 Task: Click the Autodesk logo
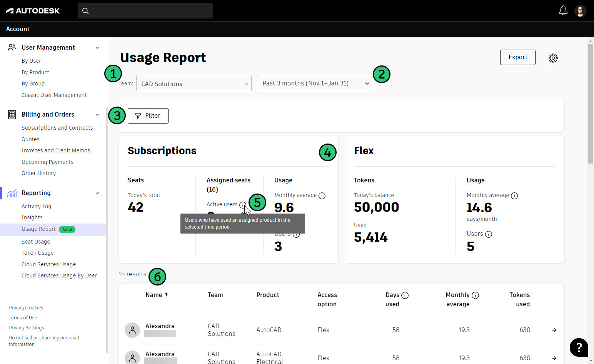[33, 11]
